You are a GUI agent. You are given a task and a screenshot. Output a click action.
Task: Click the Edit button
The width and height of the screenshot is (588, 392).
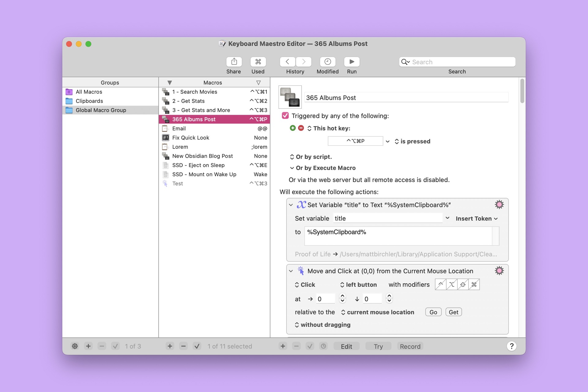346,346
